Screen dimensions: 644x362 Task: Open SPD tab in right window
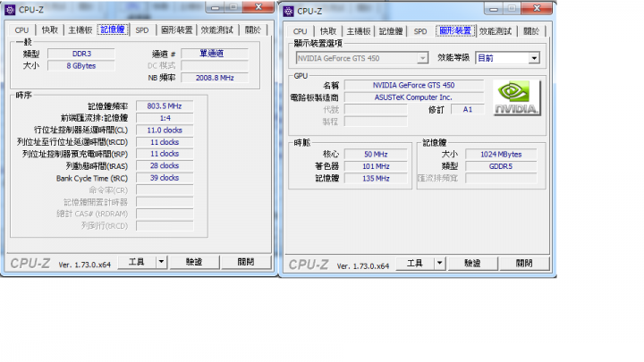(x=420, y=31)
